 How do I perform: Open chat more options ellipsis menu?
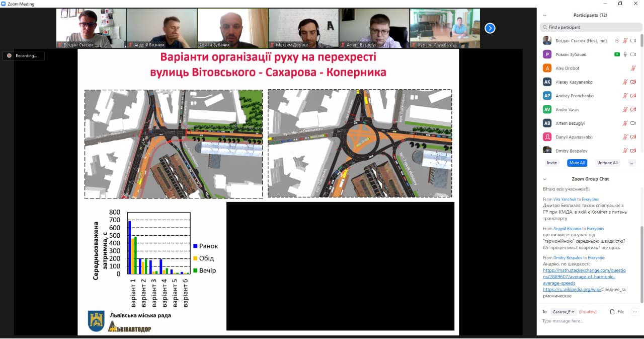(x=634, y=312)
